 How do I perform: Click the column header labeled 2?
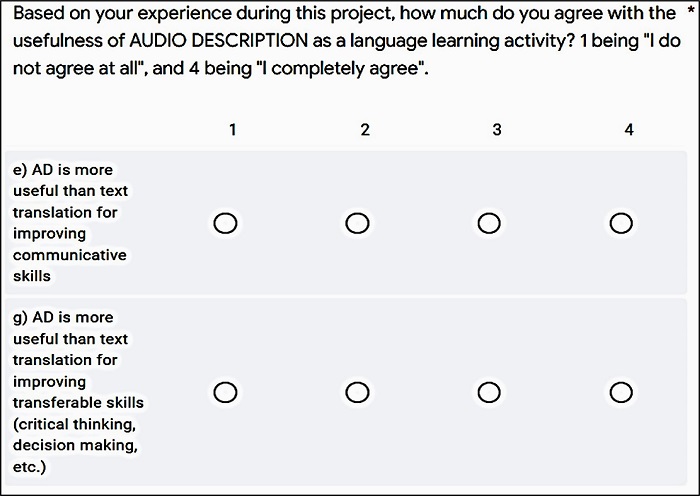click(x=365, y=130)
